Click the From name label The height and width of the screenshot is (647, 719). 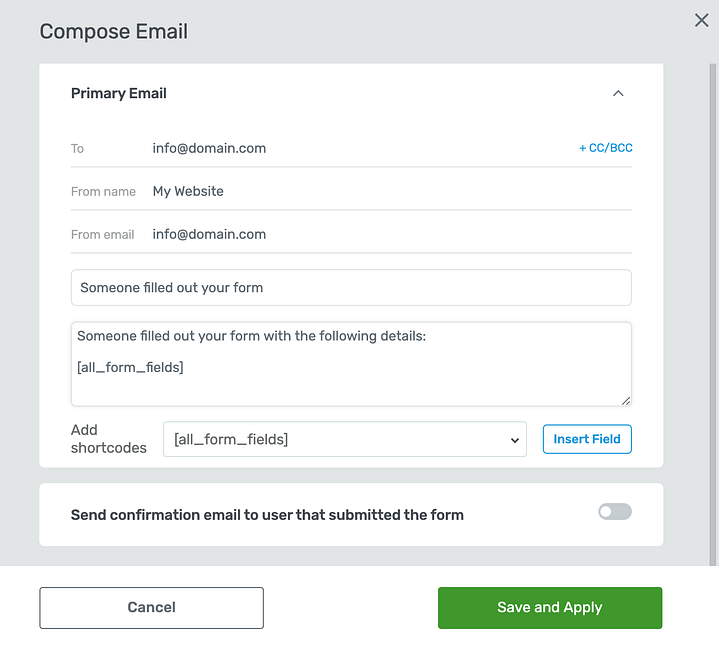pyautogui.click(x=103, y=191)
